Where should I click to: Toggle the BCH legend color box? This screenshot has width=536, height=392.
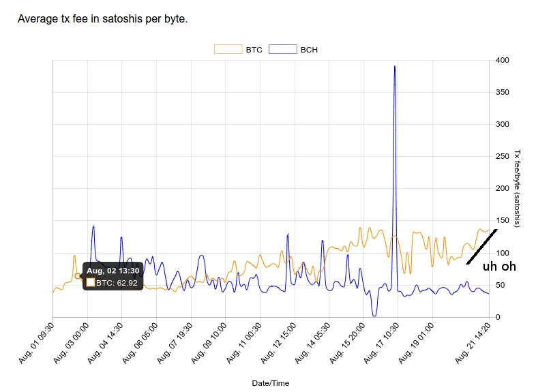283,49
